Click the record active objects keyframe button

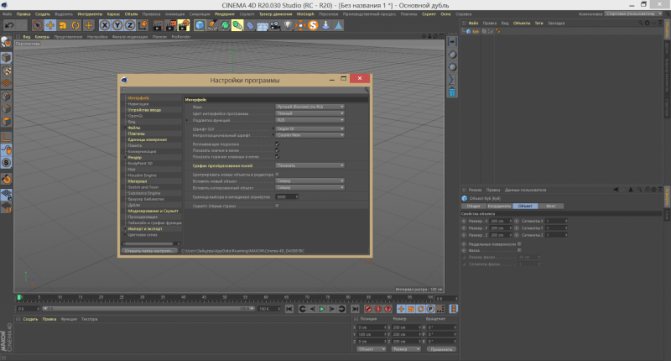point(368,309)
